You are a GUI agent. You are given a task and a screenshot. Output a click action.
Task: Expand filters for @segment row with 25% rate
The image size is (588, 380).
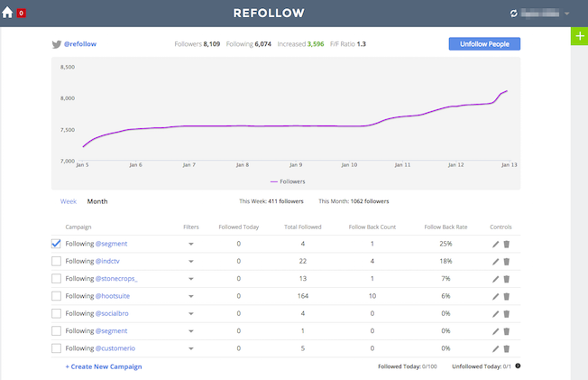point(191,244)
